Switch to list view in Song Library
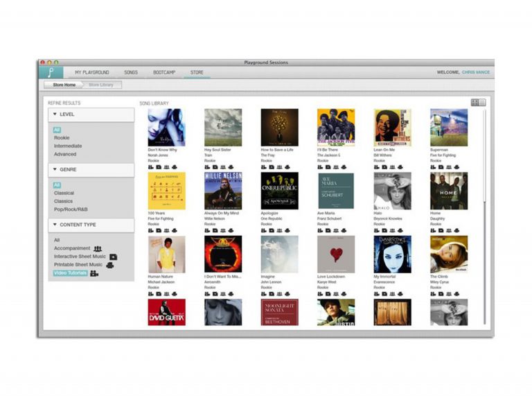532x396 pixels. pos(482,102)
